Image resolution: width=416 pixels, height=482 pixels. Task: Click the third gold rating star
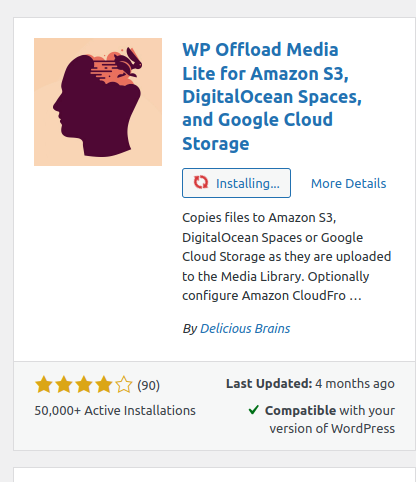pyautogui.click(x=84, y=385)
